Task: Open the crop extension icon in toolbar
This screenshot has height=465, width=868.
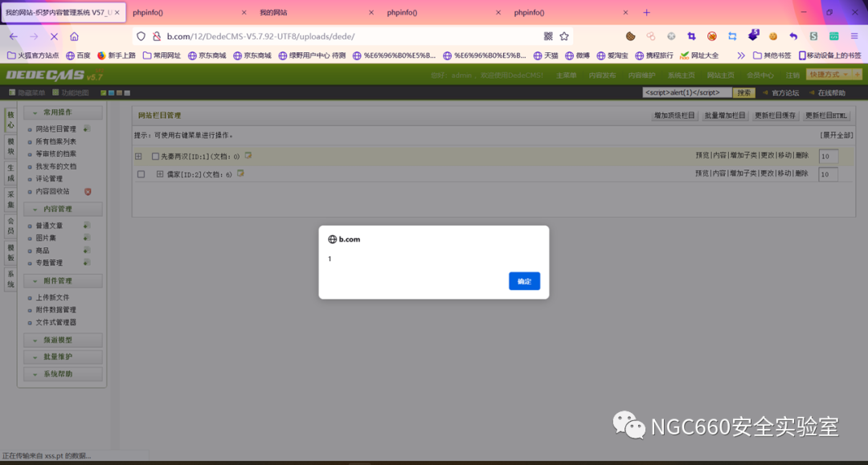Action: [691, 36]
